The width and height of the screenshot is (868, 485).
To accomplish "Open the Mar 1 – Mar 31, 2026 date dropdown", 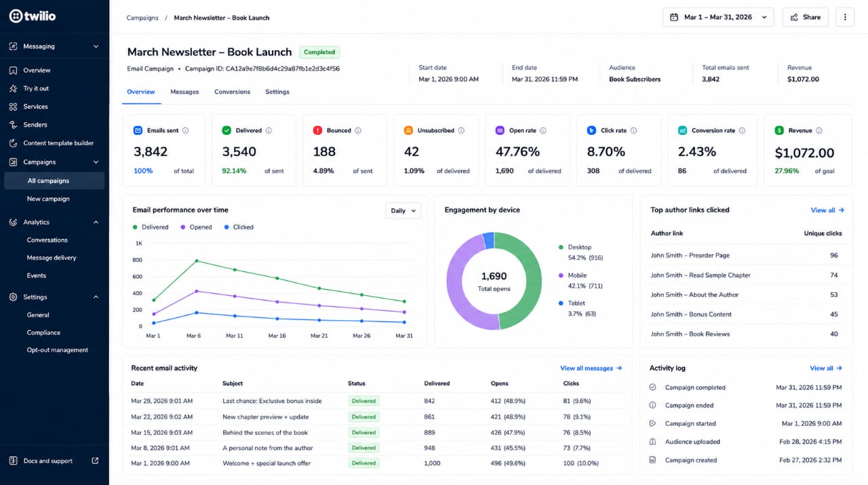I will [x=718, y=17].
